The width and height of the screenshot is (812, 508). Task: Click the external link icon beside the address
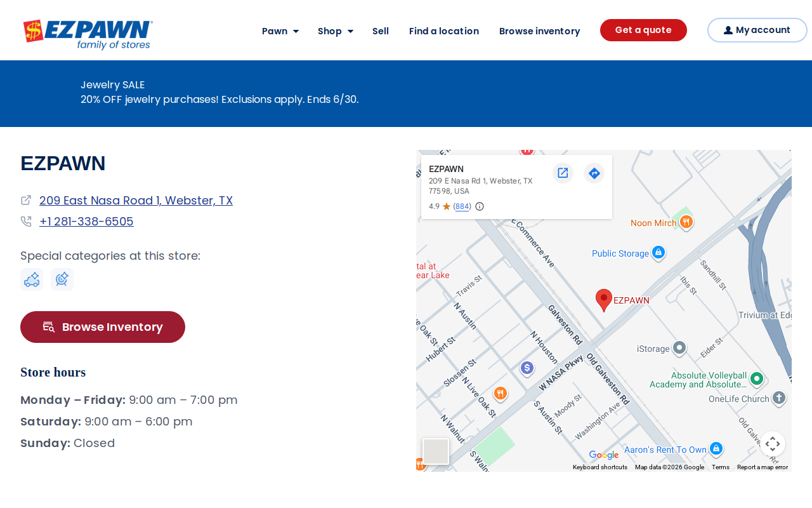[26, 200]
